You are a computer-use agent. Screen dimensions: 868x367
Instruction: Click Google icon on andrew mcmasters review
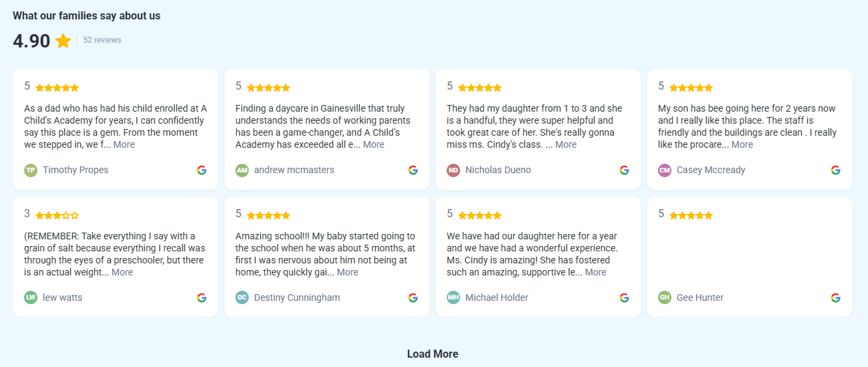tap(413, 170)
